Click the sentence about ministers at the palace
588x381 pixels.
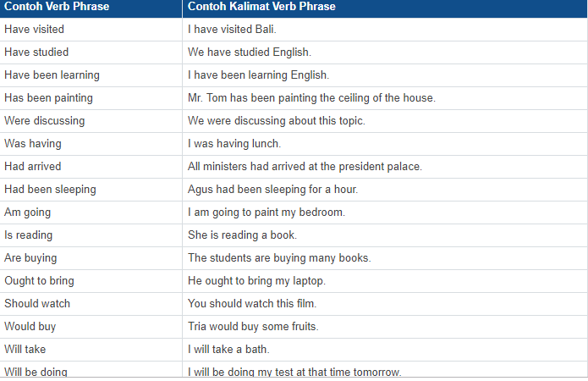pos(305,166)
